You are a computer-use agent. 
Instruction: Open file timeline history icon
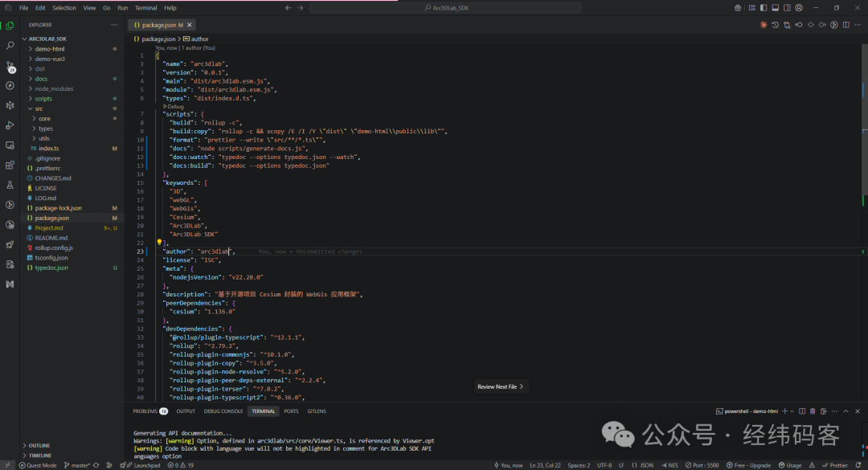click(x=775, y=25)
